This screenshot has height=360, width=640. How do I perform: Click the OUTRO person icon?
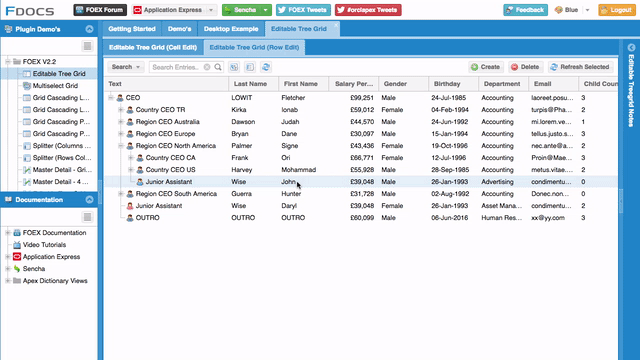[x=130, y=218]
